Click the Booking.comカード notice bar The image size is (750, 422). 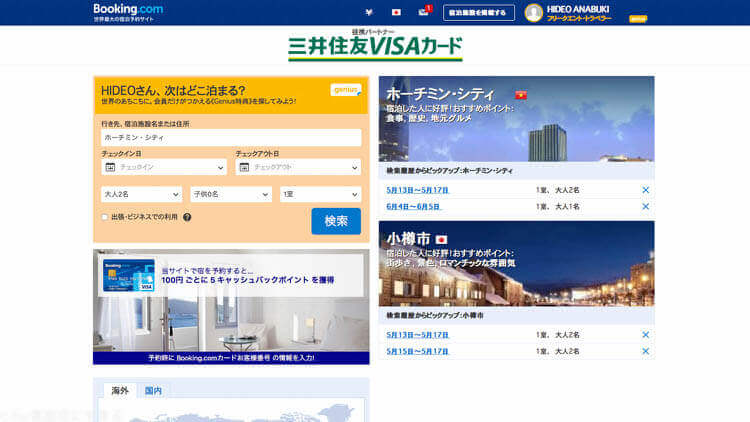[x=231, y=358]
